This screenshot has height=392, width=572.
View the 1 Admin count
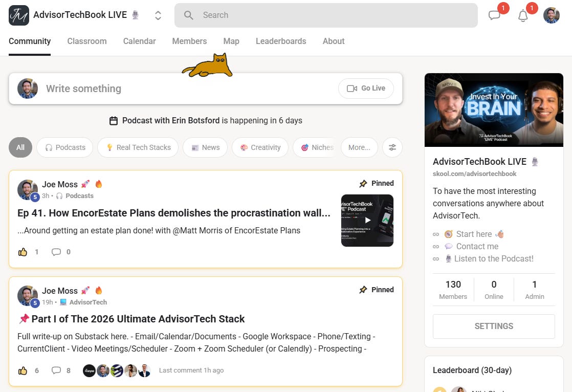click(x=535, y=290)
